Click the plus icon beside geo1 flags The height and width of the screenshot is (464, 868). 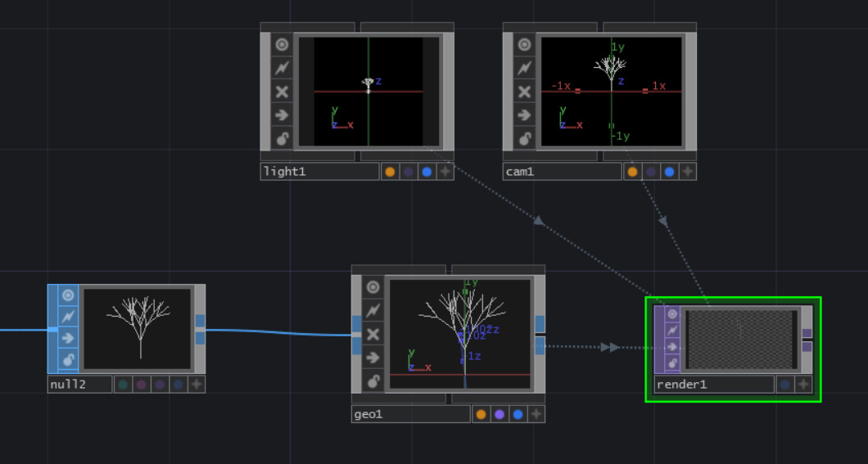coord(536,414)
